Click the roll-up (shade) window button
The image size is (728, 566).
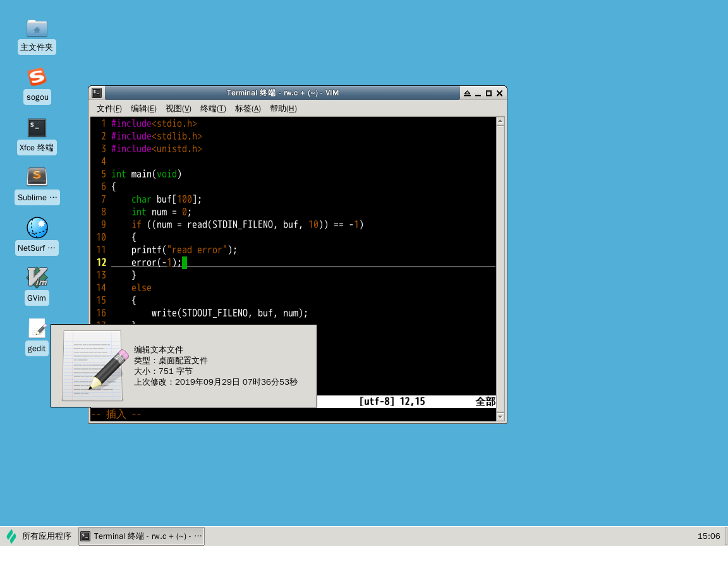(467, 93)
